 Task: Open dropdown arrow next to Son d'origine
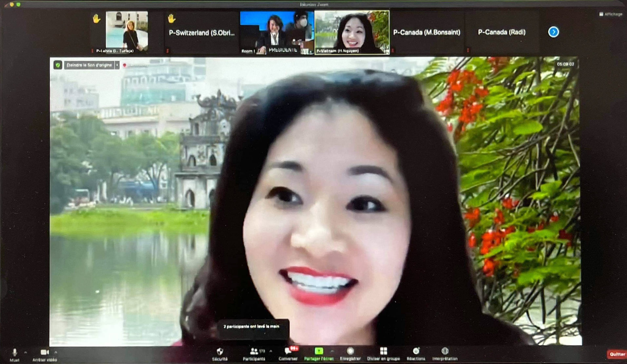click(x=117, y=65)
